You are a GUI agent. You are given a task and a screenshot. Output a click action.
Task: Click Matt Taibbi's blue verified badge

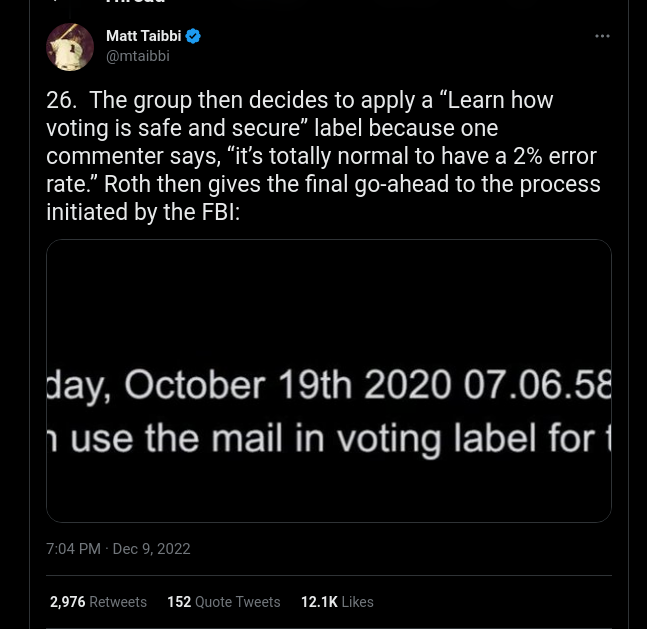coord(194,37)
